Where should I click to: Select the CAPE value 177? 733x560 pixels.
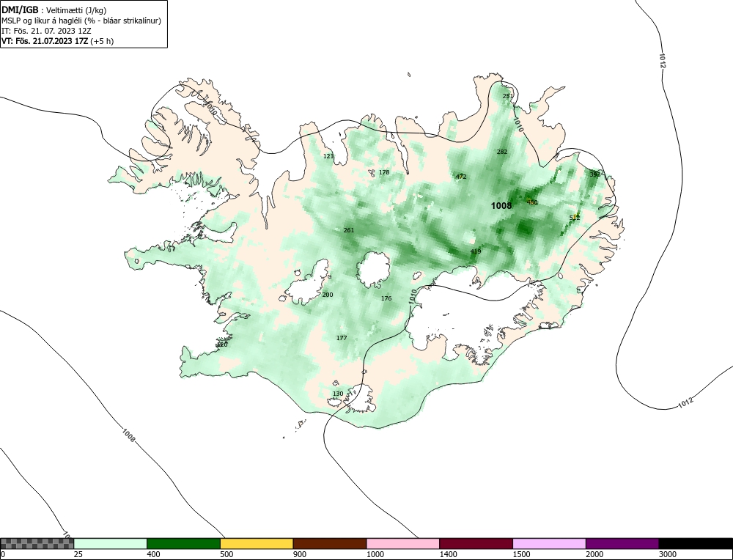(x=342, y=338)
